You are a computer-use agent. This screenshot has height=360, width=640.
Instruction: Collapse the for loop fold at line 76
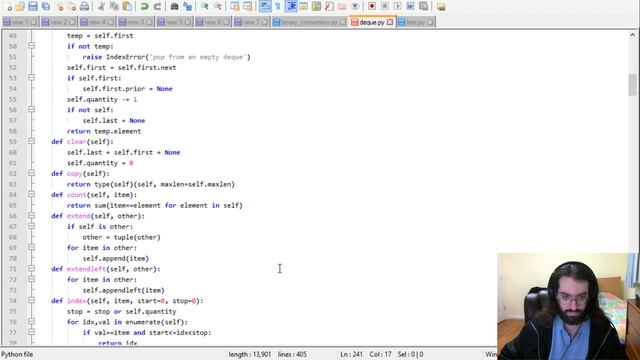pyautogui.click(x=31, y=322)
